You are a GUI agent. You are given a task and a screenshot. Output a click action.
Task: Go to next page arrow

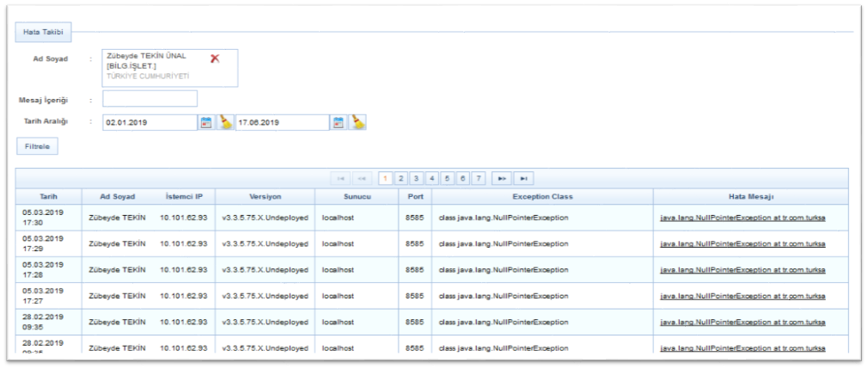(x=504, y=178)
